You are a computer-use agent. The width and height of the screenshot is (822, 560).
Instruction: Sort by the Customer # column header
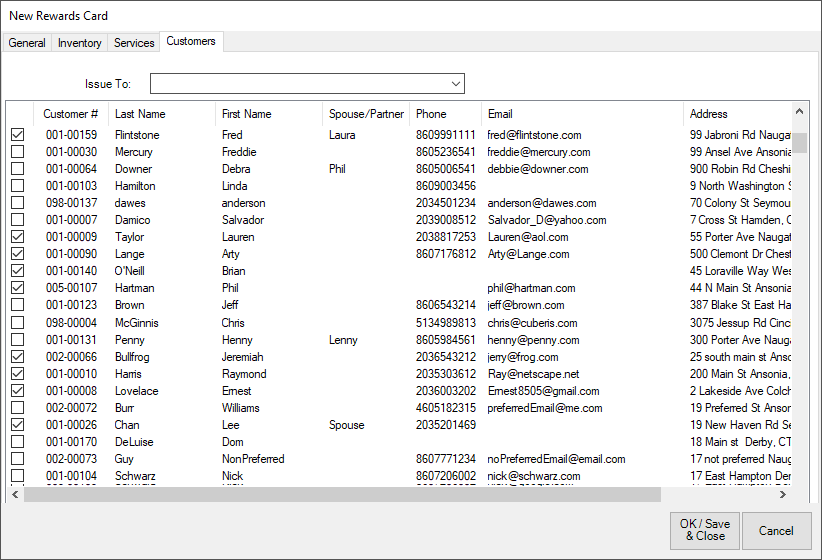tap(70, 114)
